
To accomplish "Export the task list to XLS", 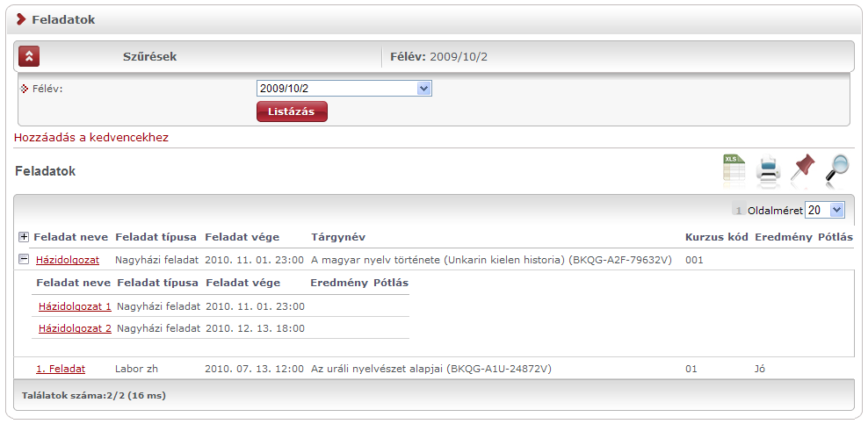I will pyautogui.click(x=734, y=168).
